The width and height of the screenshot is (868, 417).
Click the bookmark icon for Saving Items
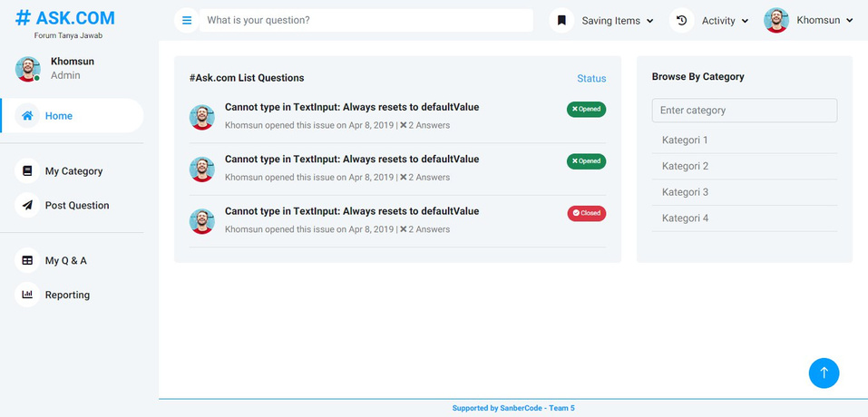click(561, 20)
